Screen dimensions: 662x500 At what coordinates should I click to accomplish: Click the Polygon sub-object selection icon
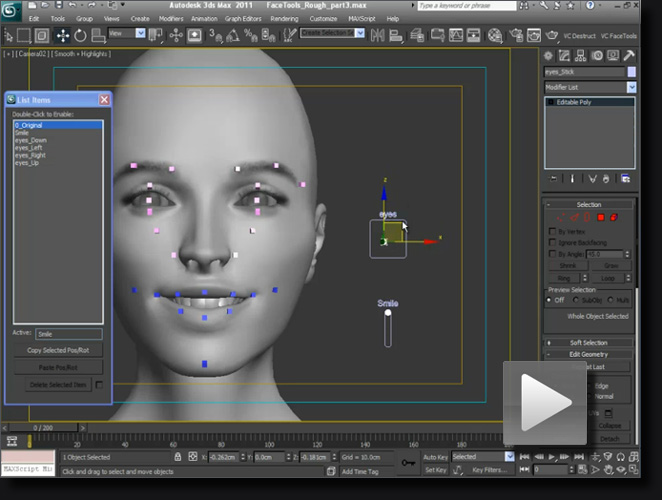tap(600, 216)
